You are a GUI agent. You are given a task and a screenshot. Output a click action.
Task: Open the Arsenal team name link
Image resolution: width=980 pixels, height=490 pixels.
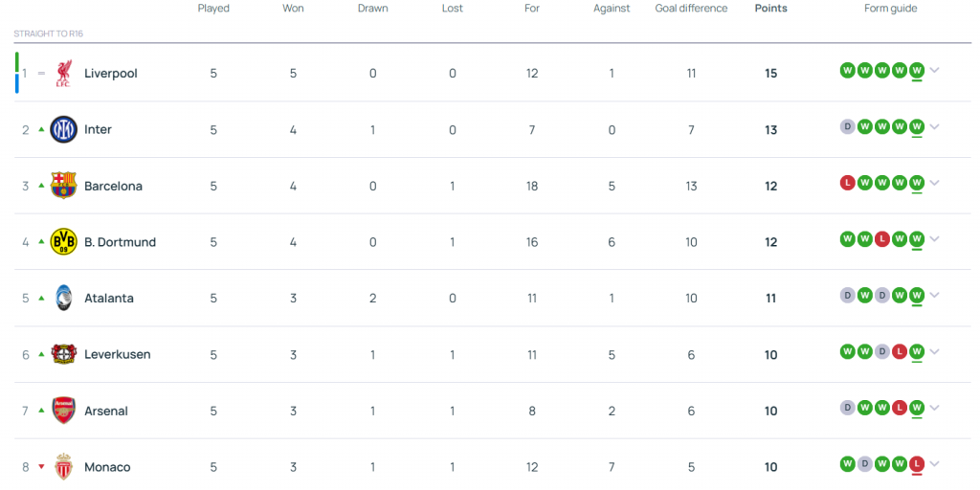pyautogui.click(x=106, y=411)
